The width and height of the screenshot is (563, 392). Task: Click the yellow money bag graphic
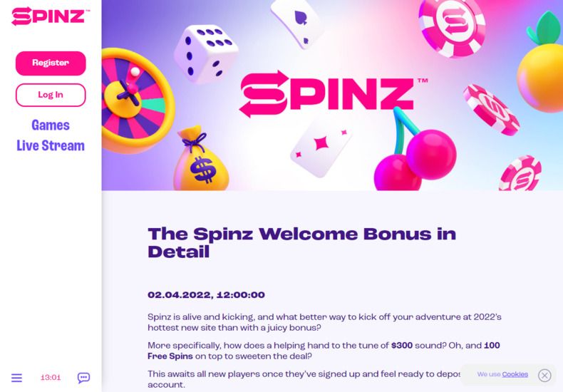pos(201,162)
